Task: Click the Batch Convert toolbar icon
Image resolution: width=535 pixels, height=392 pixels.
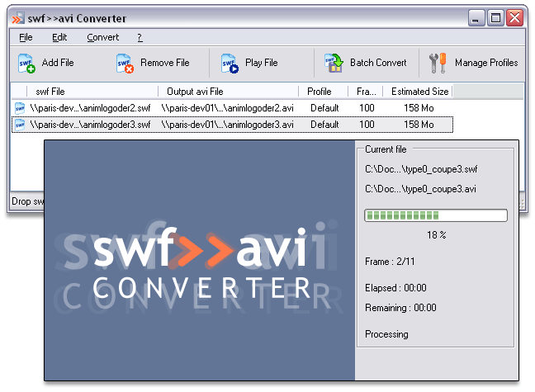Action: click(334, 63)
